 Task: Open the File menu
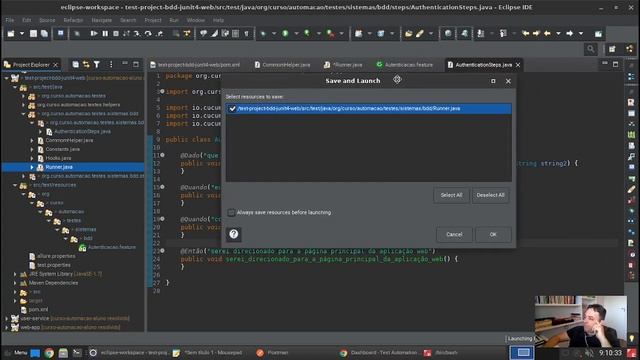tap(10, 20)
